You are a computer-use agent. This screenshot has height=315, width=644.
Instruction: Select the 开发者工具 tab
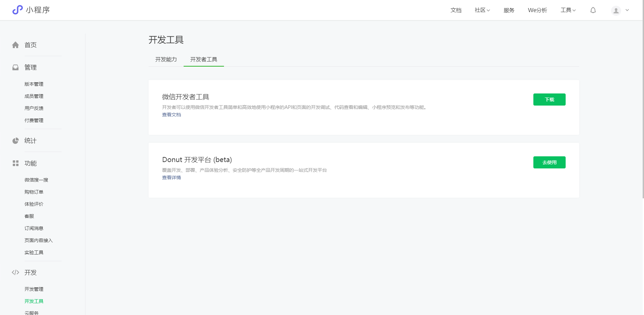(204, 60)
